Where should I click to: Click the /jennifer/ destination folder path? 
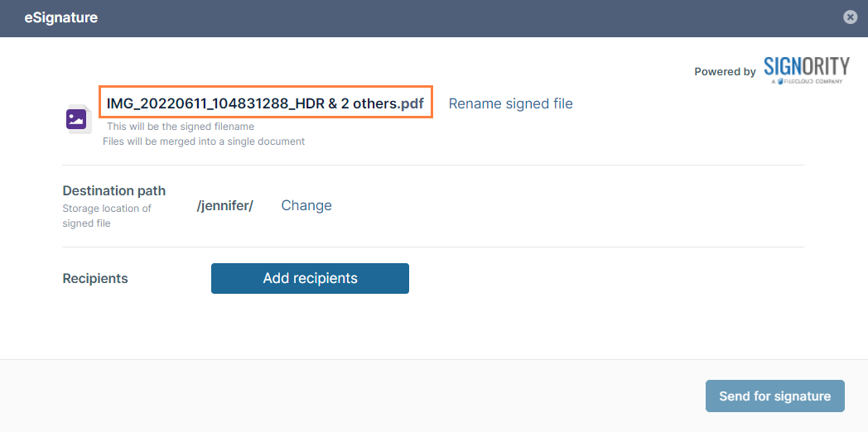click(224, 206)
